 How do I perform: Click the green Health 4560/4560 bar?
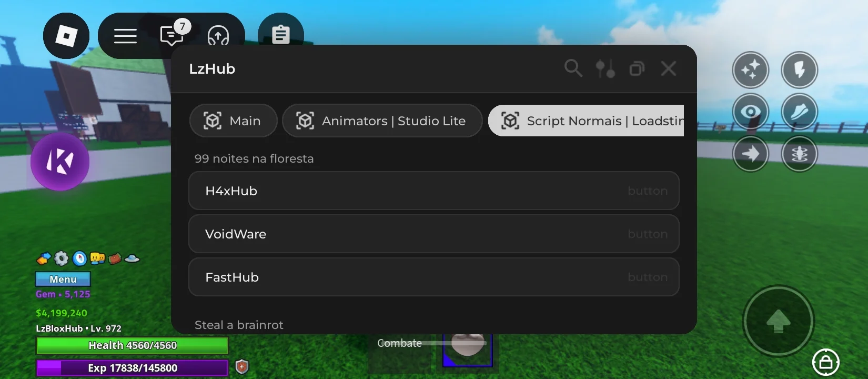pos(132,345)
